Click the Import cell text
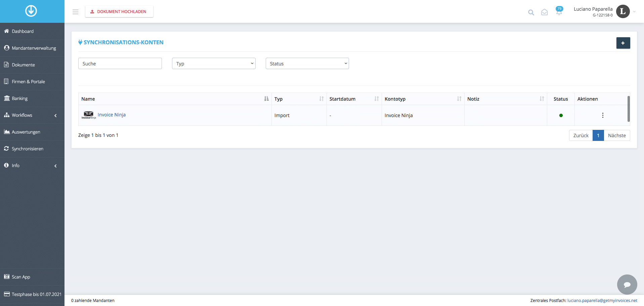The width and height of the screenshot is (644, 306). (282, 115)
